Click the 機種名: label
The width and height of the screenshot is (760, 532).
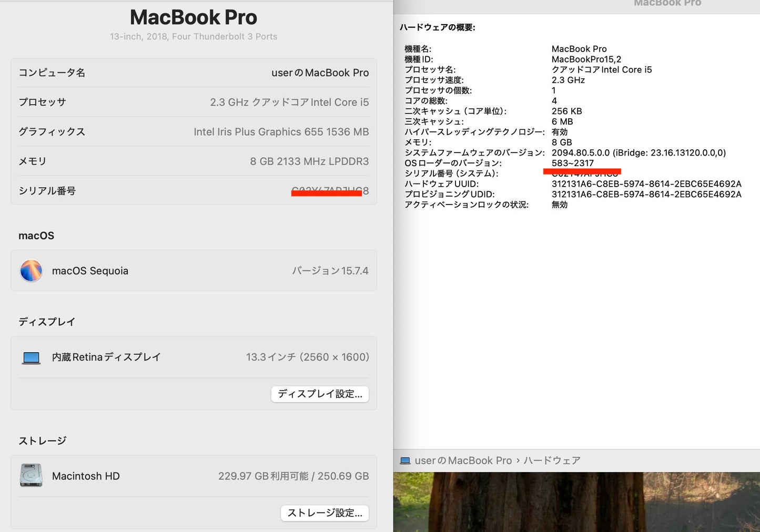pos(418,49)
